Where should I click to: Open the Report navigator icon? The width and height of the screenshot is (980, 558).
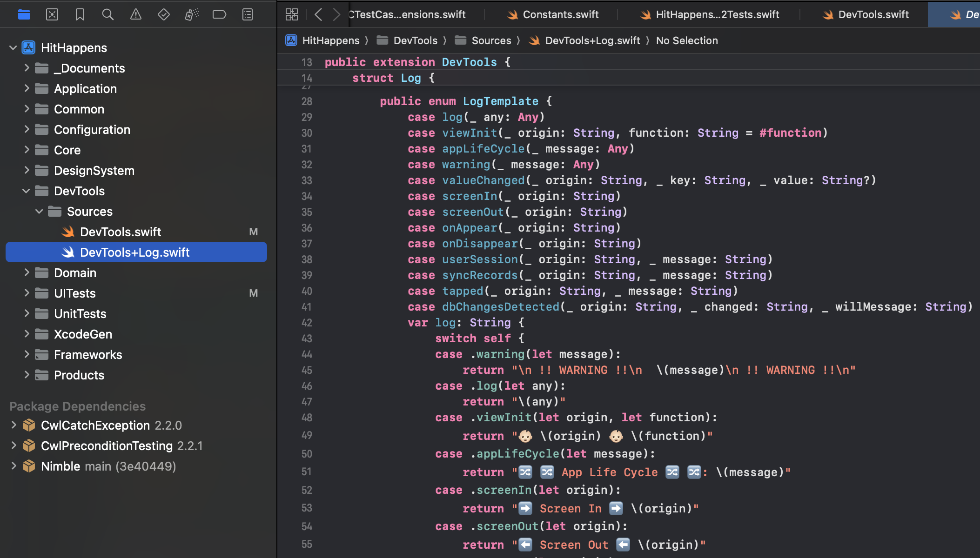[x=248, y=14]
